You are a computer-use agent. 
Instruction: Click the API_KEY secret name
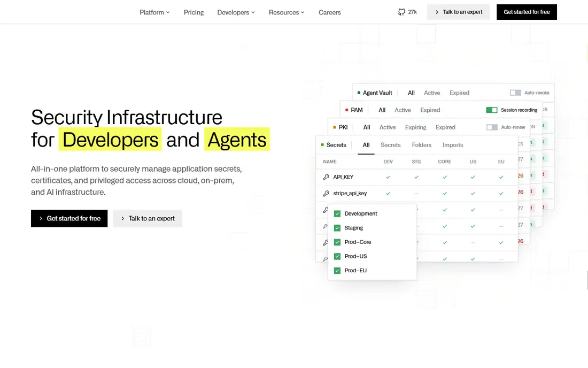(x=343, y=177)
